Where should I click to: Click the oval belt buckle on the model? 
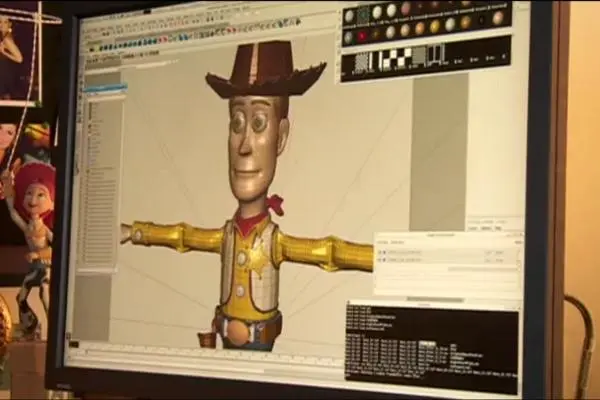coord(239,331)
